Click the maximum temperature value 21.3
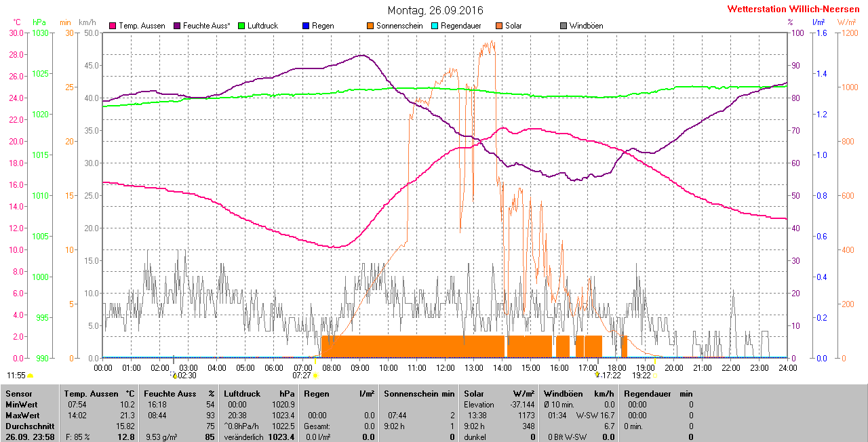This screenshot has width=868, height=442. tap(127, 416)
